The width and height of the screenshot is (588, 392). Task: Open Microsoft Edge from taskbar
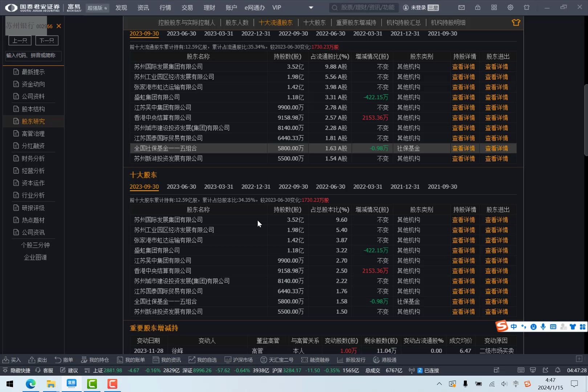tap(30, 384)
